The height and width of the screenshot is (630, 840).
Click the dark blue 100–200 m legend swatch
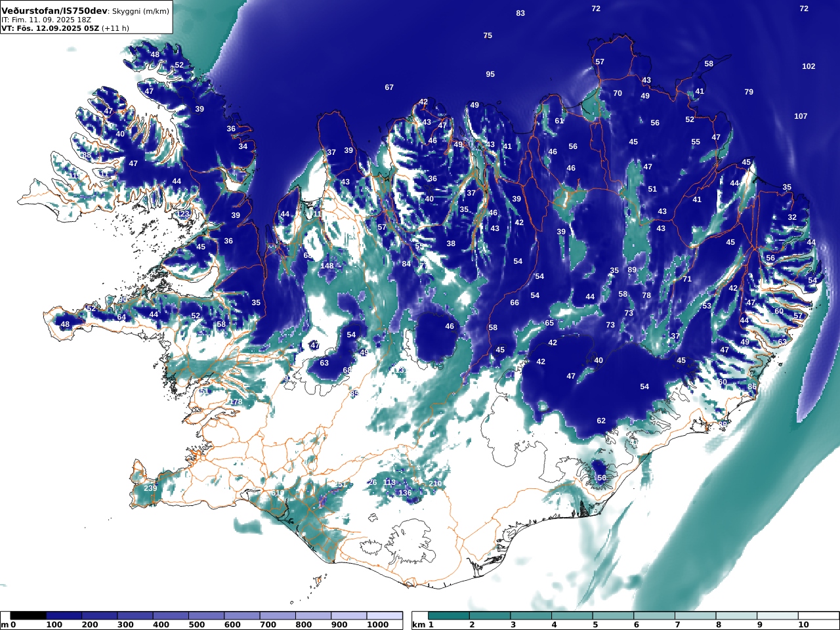[x=64, y=616]
